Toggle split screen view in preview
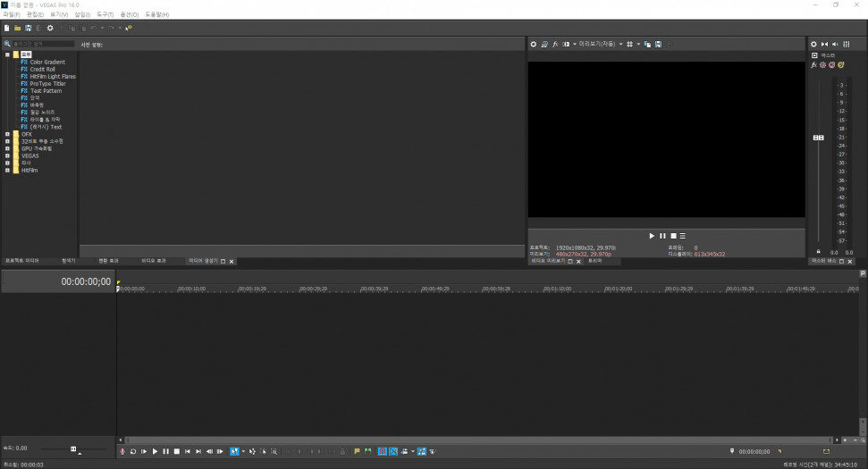Viewport: 868px width, 469px height. click(x=566, y=45)
